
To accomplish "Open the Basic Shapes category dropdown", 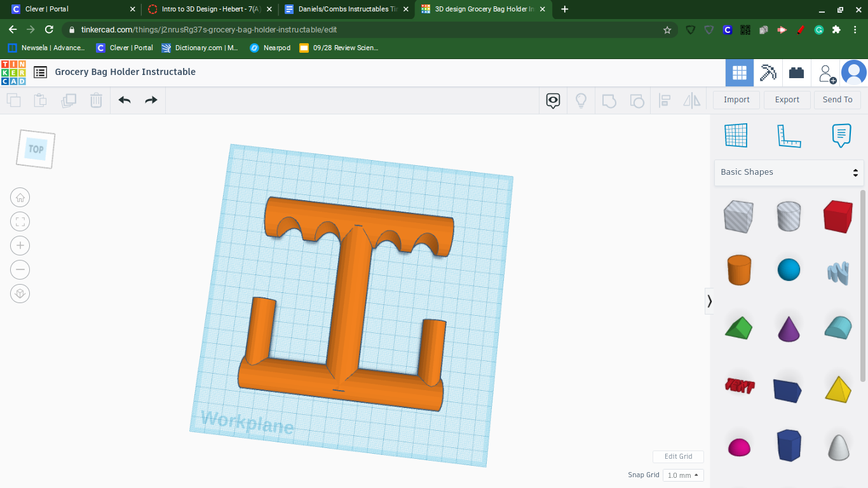I will (x=789, y=172).
